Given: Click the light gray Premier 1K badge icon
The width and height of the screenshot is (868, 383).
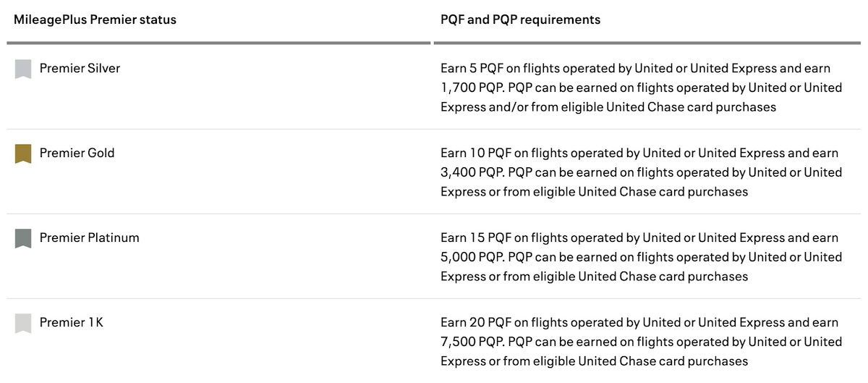Looking at the screenshot, I should coord(23,323).
